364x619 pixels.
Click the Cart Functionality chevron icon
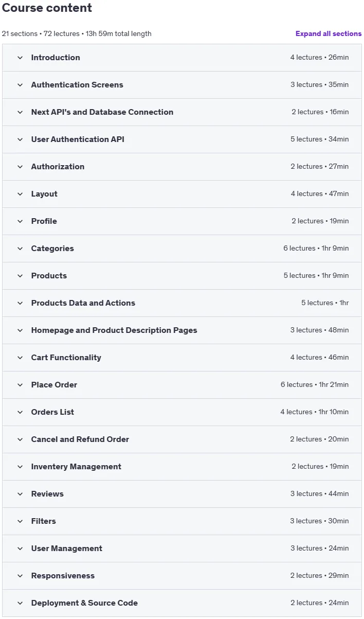coord(20,358)
